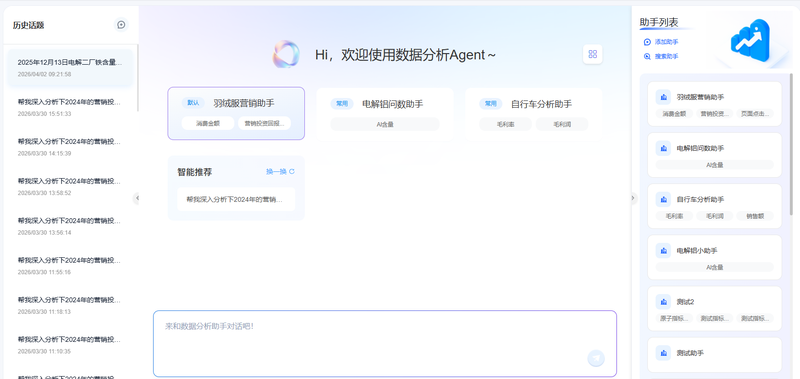800x379 pixels.
Task: Click the refresh icon next to 换一换
Action: coord(292,171)
